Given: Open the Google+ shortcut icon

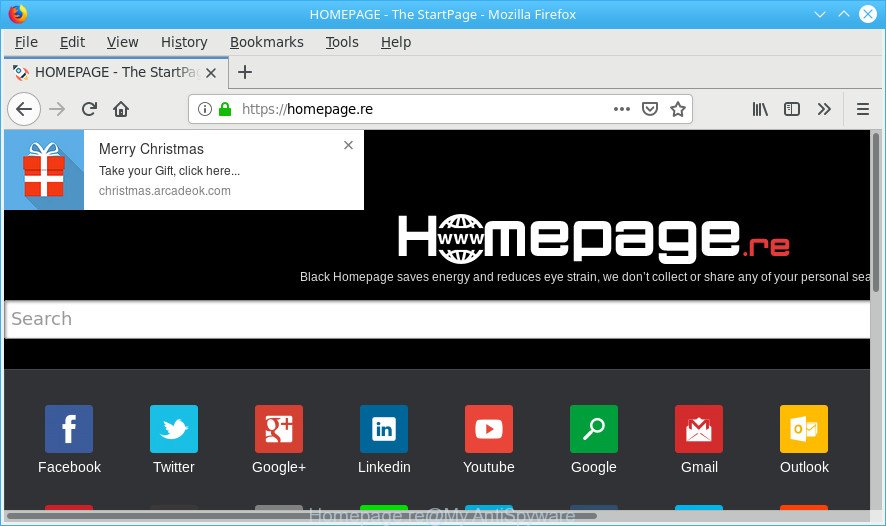Looking at the screenshot, I should 279,429.
